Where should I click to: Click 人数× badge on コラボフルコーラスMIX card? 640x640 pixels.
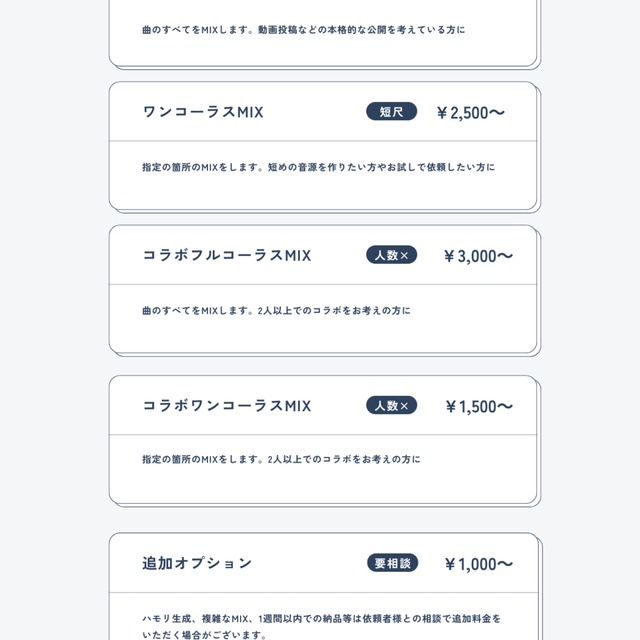[x=391, y=255]
